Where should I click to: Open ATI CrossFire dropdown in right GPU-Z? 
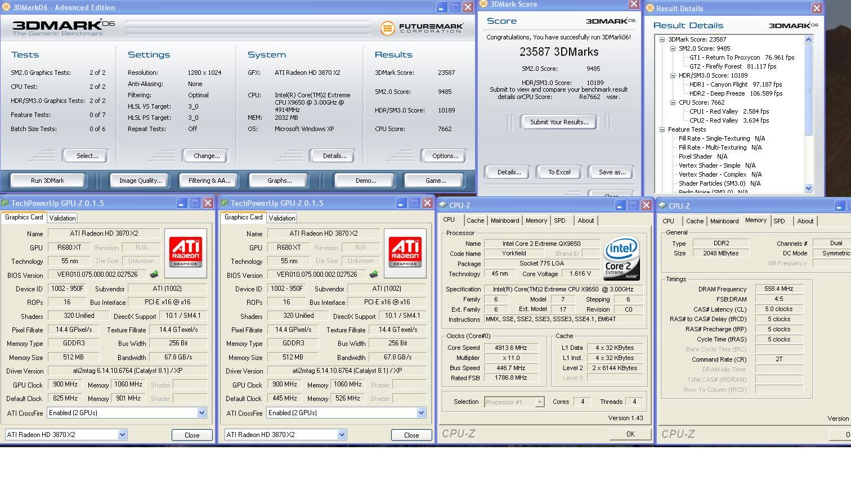421,413
